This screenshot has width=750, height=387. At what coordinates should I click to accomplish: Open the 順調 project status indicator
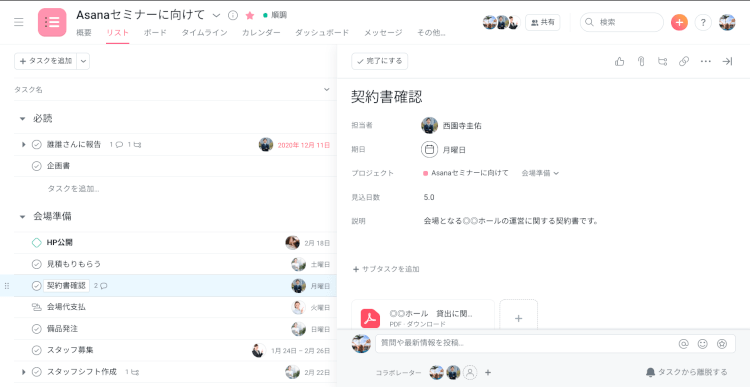pos(275,15)
